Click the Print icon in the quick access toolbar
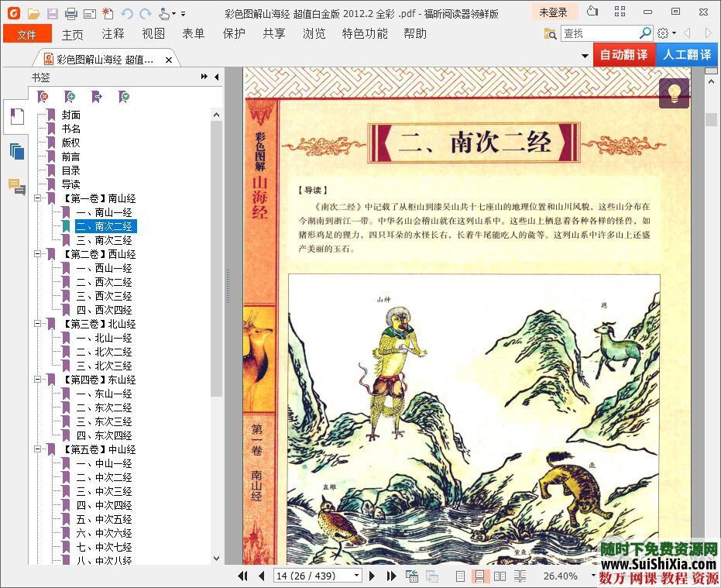The width and height of the screenshot is (721, 588). [71, 12]
